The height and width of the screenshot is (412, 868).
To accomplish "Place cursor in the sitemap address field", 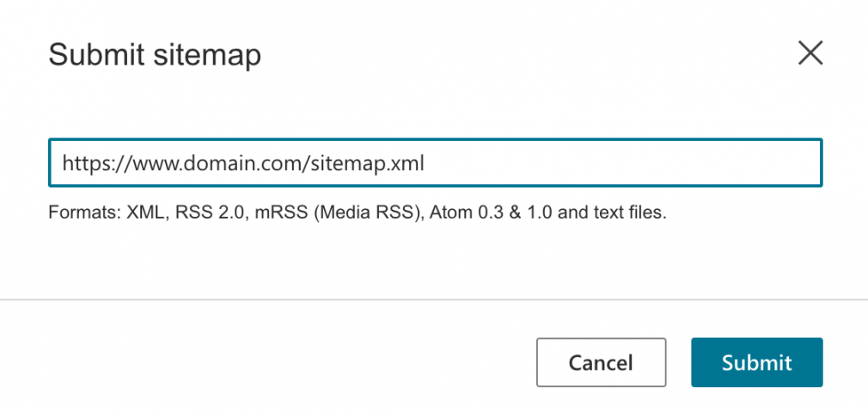I will point(435,163).
